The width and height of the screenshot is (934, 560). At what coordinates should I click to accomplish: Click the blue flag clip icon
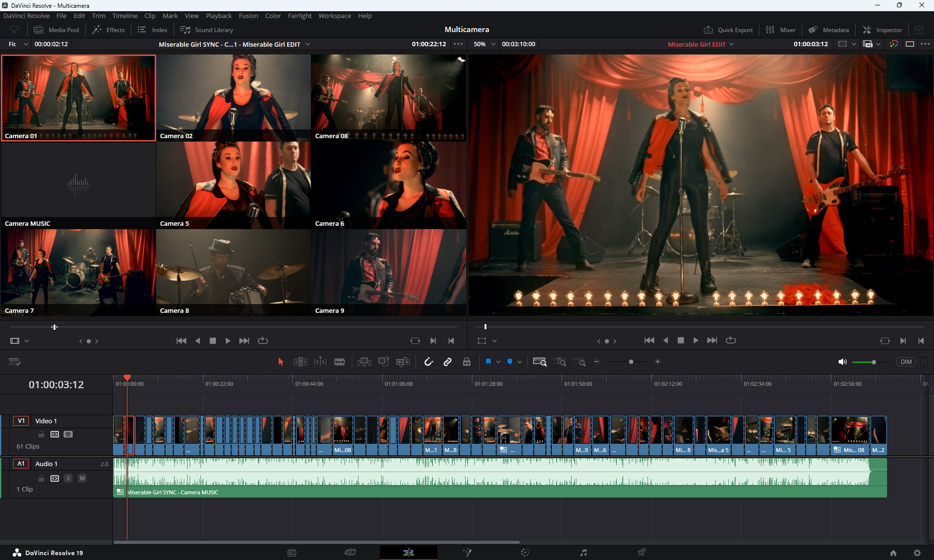pos(488,361)
